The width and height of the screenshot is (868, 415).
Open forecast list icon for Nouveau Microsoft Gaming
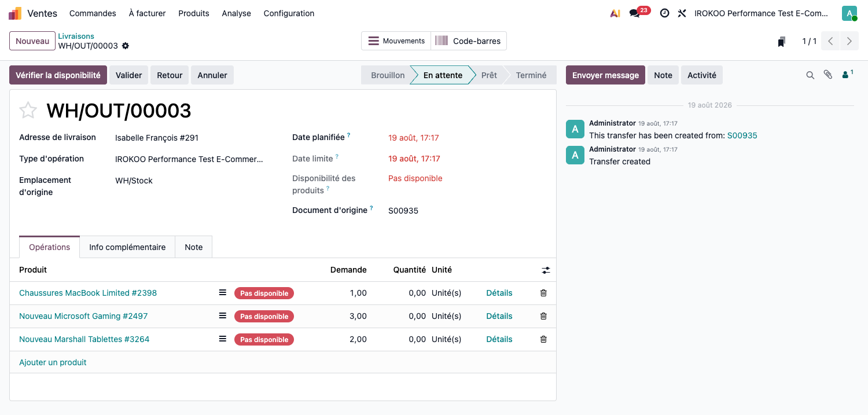click(x=223, y=316)
